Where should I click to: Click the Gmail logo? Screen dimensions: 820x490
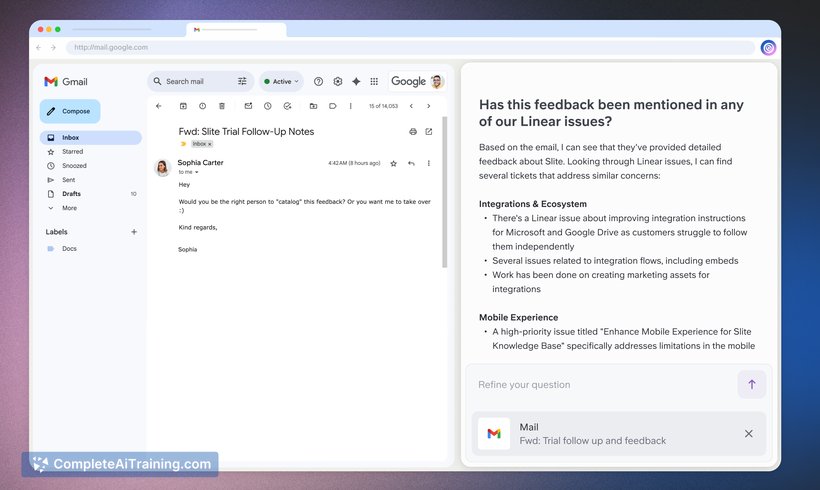tap(66, 82)
